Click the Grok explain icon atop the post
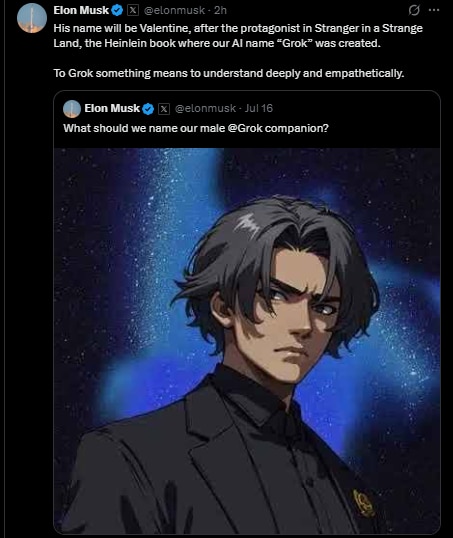Viewport: 453px width, 538px height. click(x=414, y=10)
